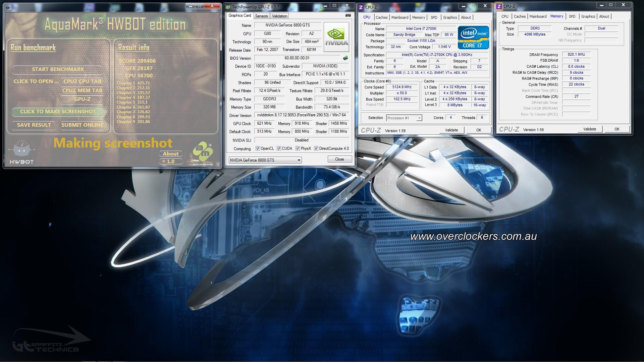Click the CPU-Z title bar Z icon of CPU window
The width and height of the screenshot is (644, 362).
click(x=361, y=7)
